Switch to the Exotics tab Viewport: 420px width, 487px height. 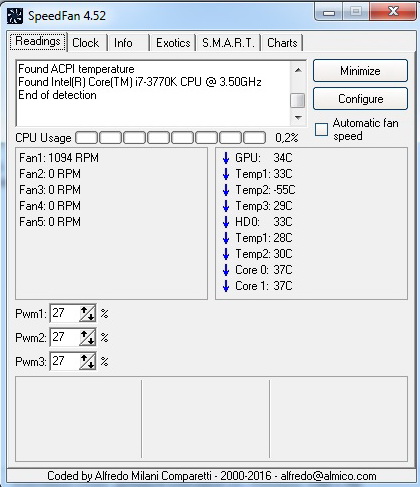tap(173, 43)
